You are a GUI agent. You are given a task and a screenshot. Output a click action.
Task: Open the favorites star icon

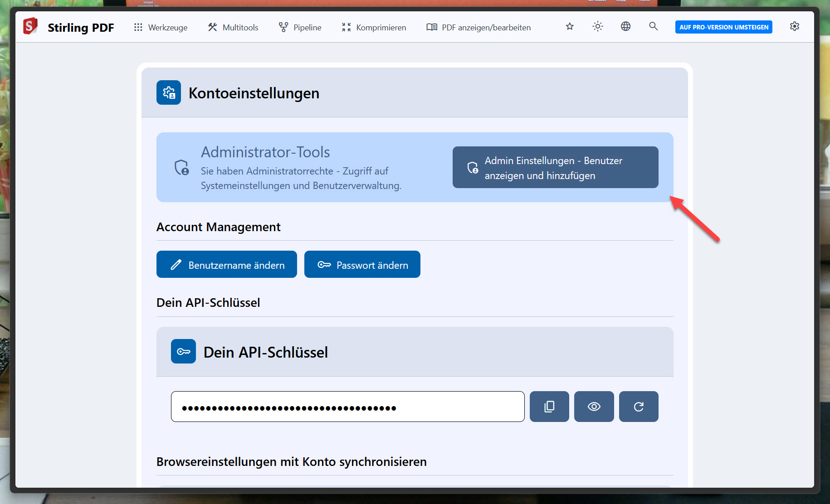point(570,27)
